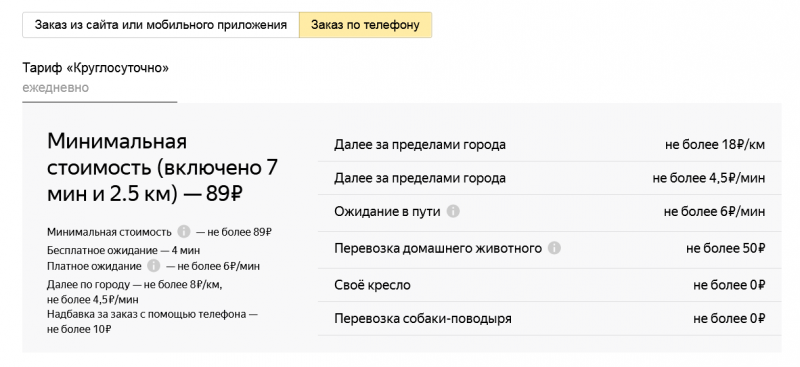Select «Заказ из сайта или мобильного приложения» tab

(x=161, y=25)
